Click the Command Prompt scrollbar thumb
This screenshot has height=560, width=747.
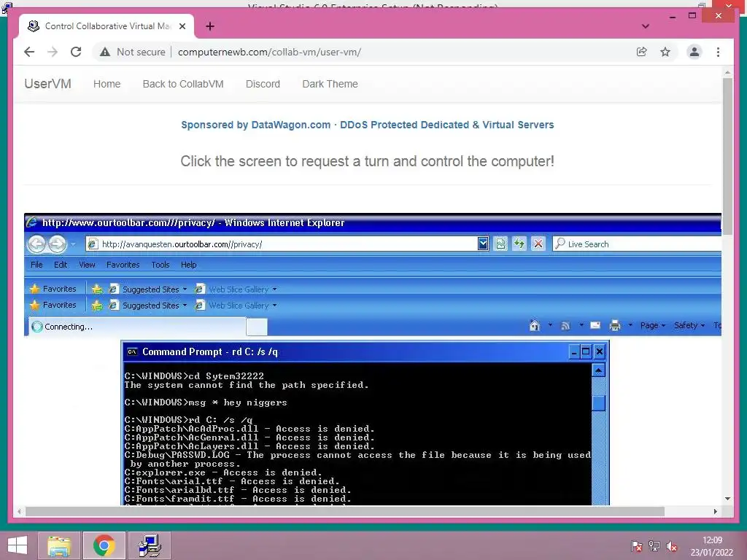(599, 402)
